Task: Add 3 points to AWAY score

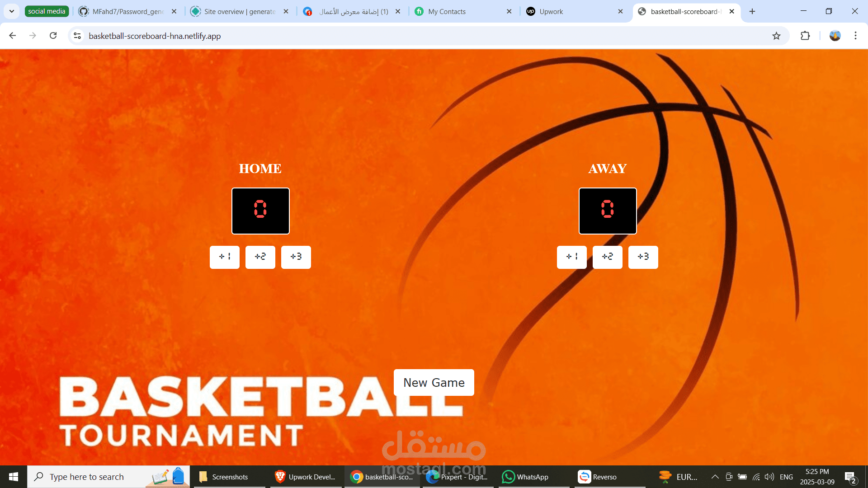Action: point(643,257)
